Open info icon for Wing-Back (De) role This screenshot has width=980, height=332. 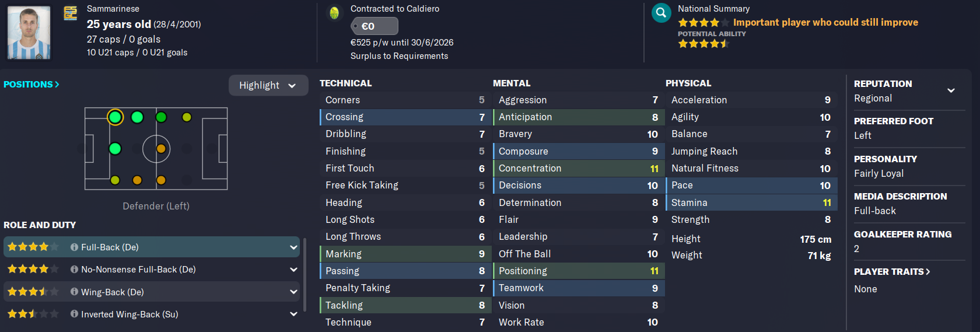pyautogui.click(x=74, y=292)
